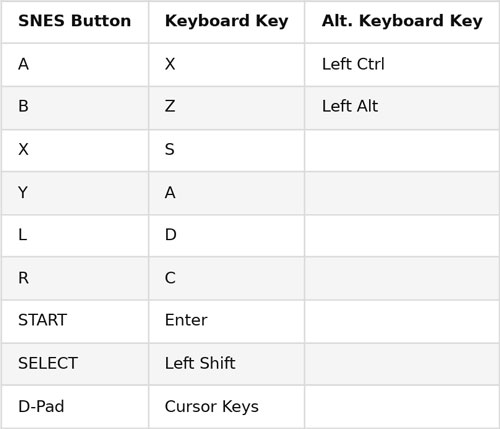
Task: Select keyboard key X for SNES A
Action: point(170,64)
